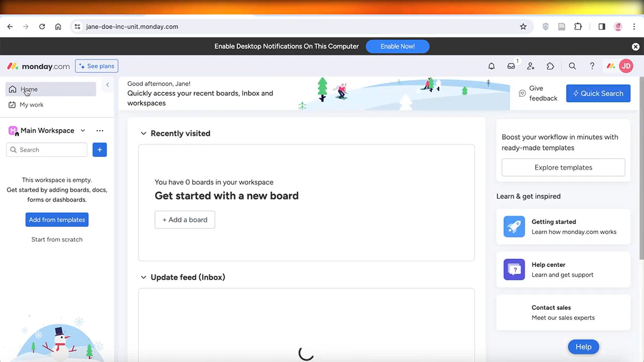
Task: Open the Chrome three-dot menu
Action: [x=634, y=26]
